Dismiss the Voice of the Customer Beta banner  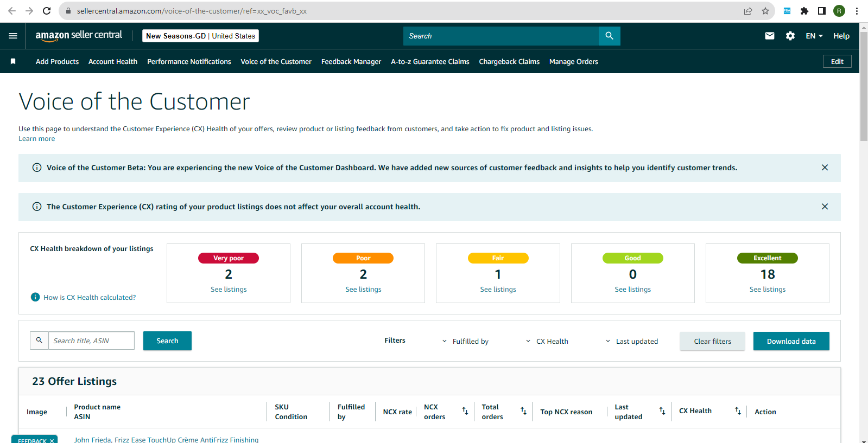[x=825, y=168]
